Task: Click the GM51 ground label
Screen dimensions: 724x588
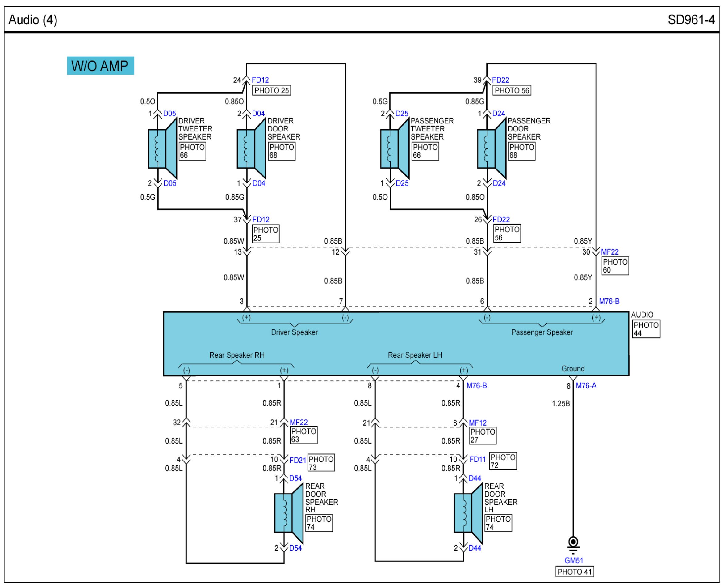Action: pyautogui.click(x=574, y=561)
